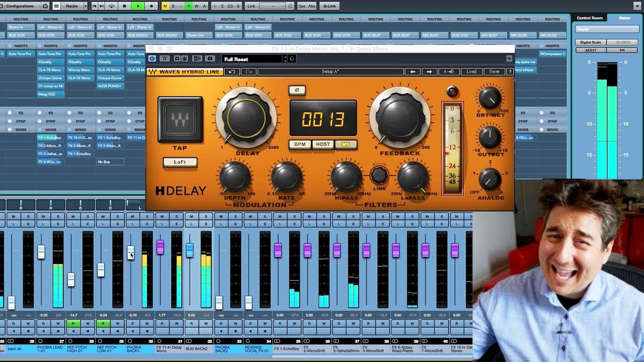The image size is (644, 362).
Task: Load next preset with right arrow
Action: pyautogui.click(x=429, y=71)
